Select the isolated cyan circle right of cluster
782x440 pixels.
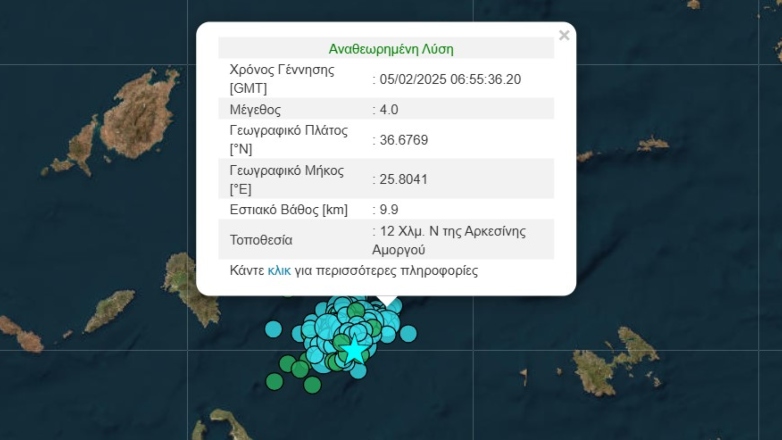408,333
